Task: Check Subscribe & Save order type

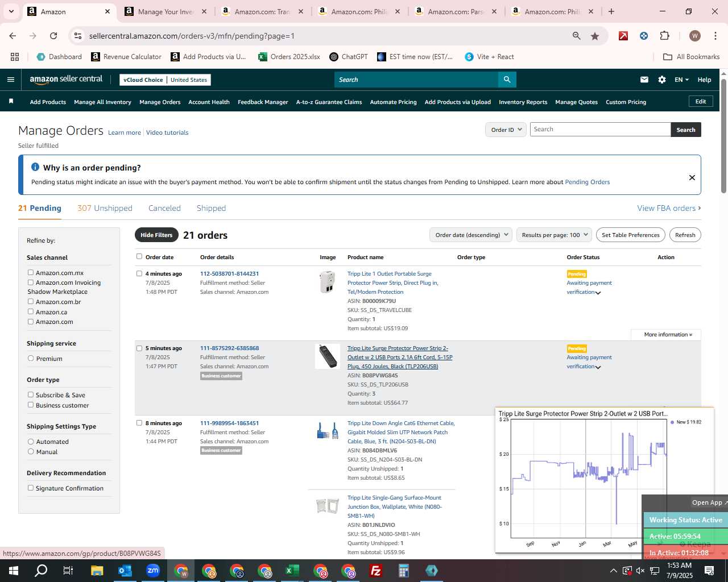Action: [31, 395]
